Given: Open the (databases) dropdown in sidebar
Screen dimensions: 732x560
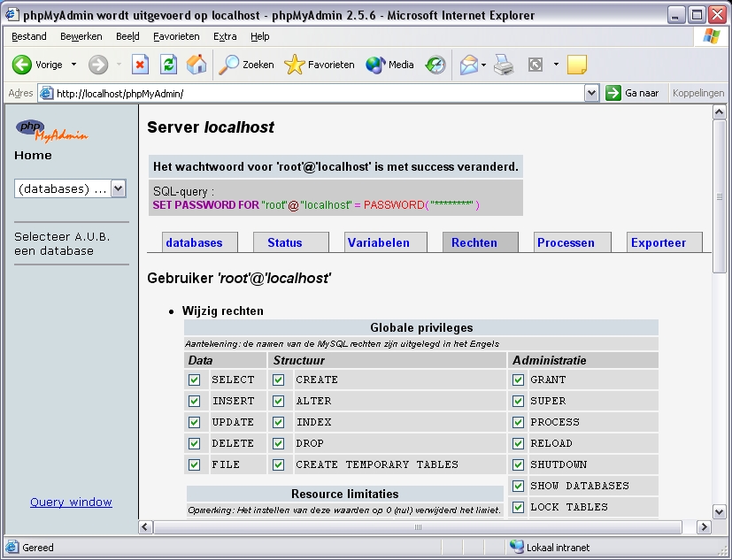Looking at the screenshot, I should click(70, 188).
